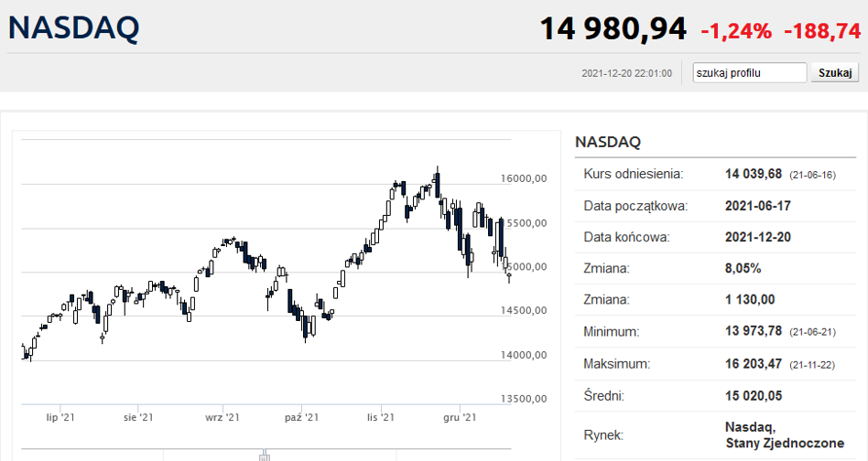Screen dimensions: 868x461
Task: Click the chart range navigator handle
Action: (x=265, y=455)
